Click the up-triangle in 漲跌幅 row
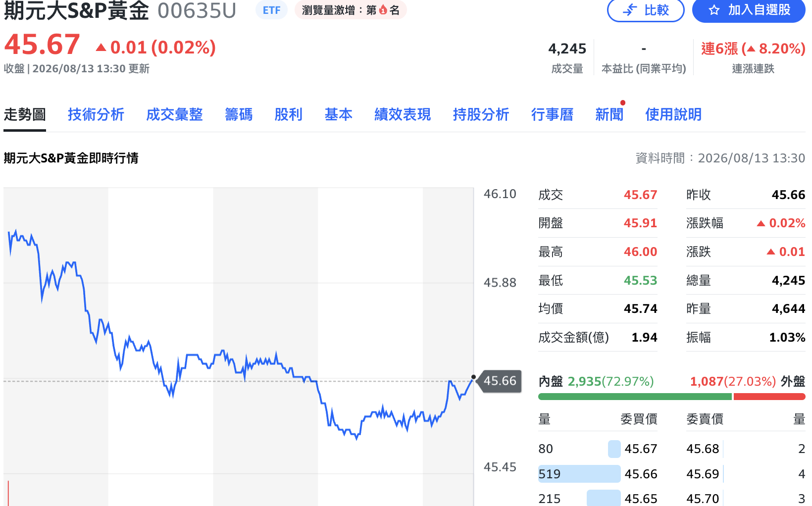 pos(761,223)
